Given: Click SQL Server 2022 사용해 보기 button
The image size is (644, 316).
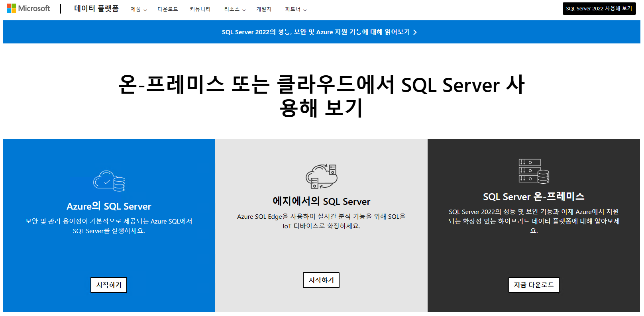Looking at the screenshot, I should (x=599, y=9).
